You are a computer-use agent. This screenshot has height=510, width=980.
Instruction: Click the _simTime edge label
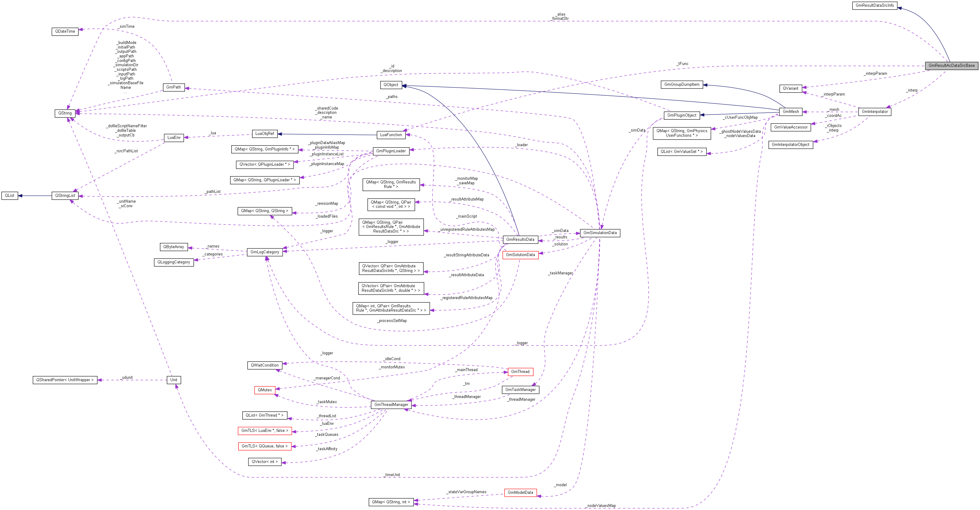point(126,27)
